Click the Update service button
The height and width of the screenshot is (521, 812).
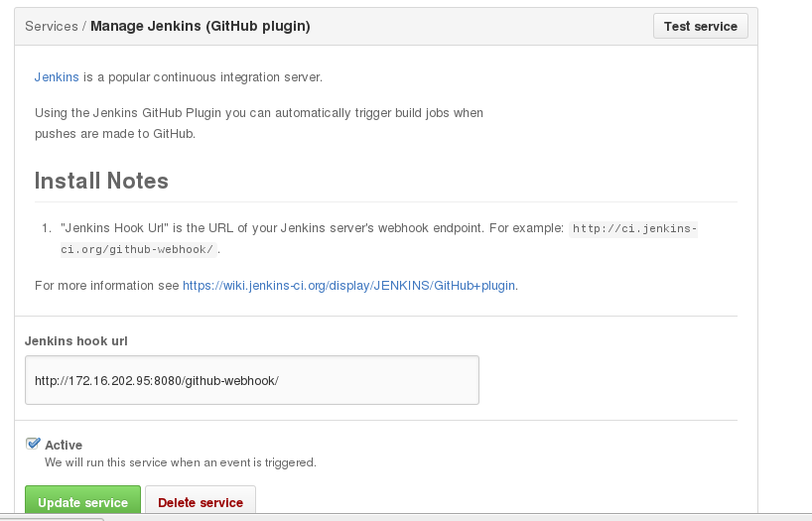click(82, 500)
